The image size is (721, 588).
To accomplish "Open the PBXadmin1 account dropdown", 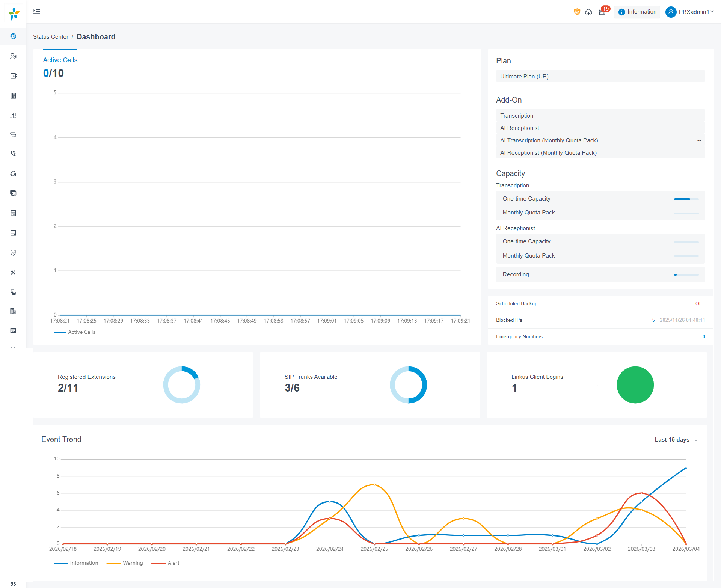I will [689, 12].
